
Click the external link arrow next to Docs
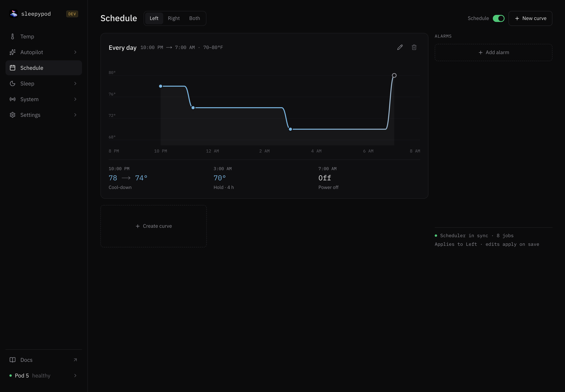tap(75, 360)
